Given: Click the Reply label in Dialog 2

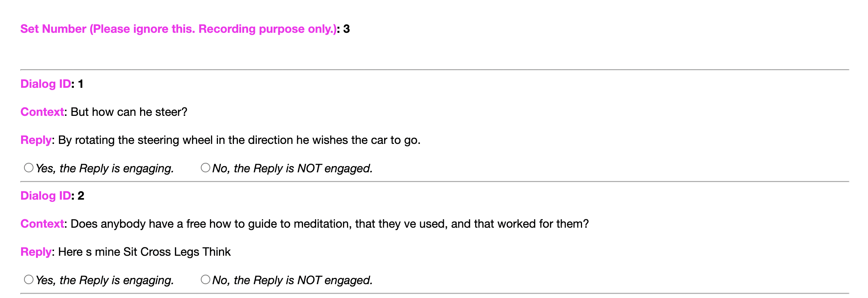Looking at the screenshot, I should (36, 252).
